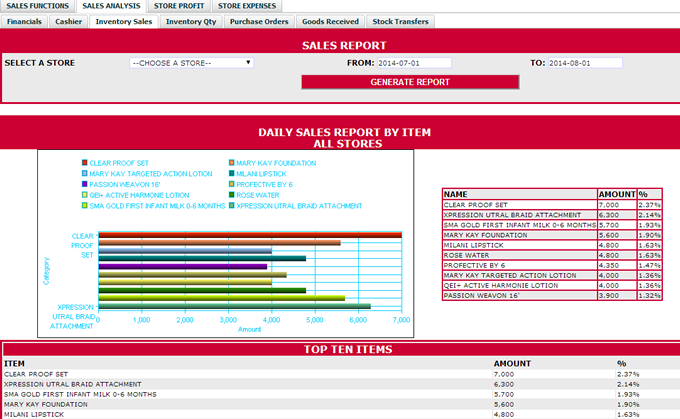
Task: Switch to Purchase Orders sub-tab
Action: pos(259,22)
